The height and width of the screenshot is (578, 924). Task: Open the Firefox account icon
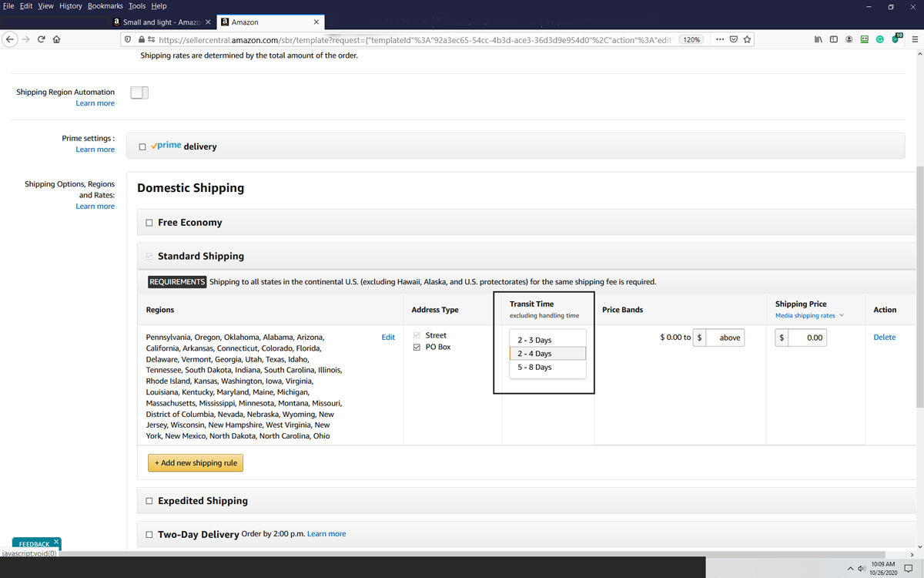tap(849, 39)
